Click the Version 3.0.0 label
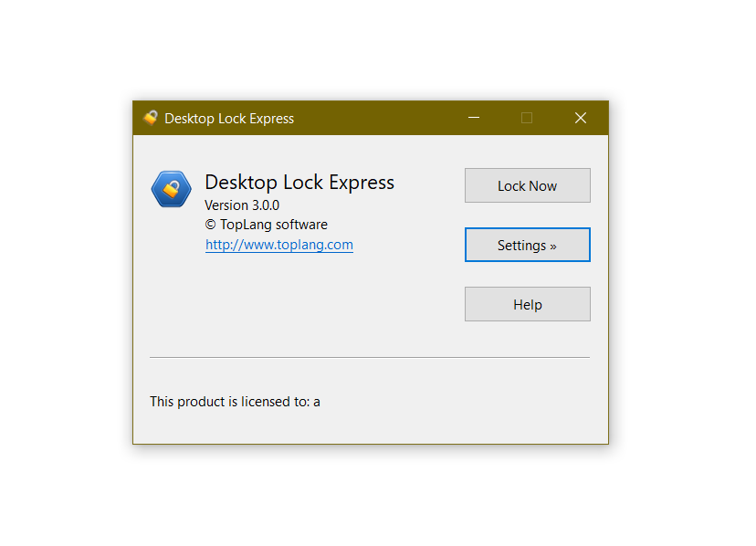This screenshot has width=756, height=546. [x=241, y=205]
